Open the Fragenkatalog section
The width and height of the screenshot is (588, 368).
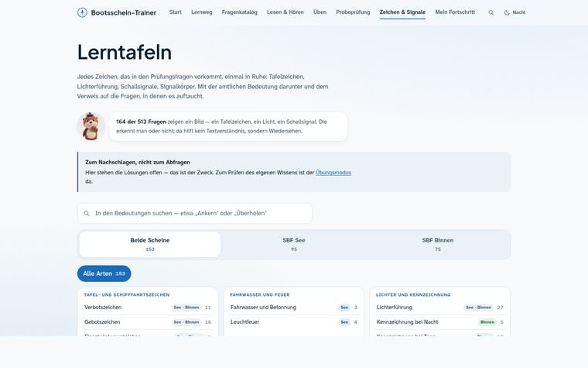click(240, 12)
